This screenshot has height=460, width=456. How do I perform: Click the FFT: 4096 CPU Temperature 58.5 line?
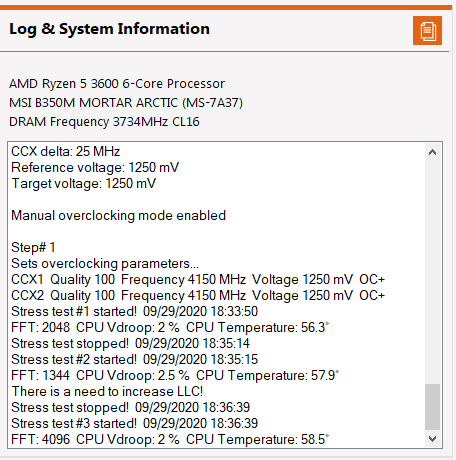[170, 440]
